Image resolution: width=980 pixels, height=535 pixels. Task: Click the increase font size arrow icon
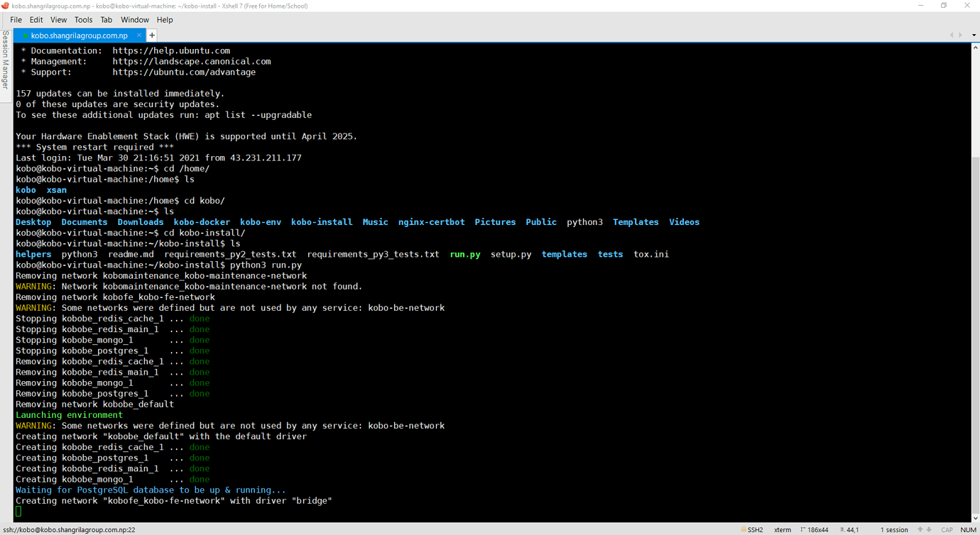pos(920,529)
